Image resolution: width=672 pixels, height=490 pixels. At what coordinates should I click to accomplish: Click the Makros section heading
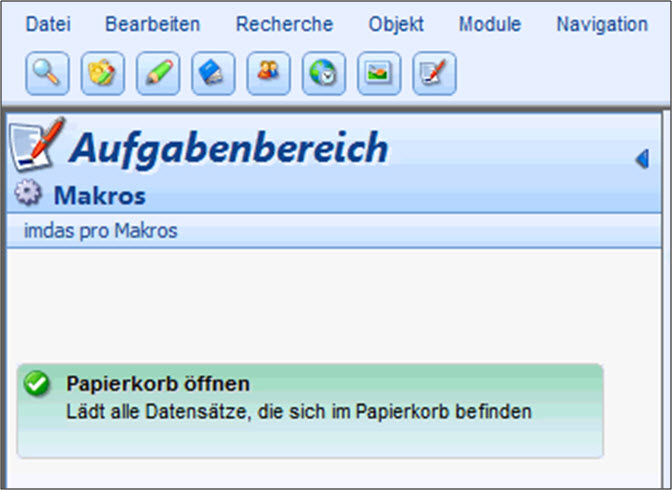point(99,195)
